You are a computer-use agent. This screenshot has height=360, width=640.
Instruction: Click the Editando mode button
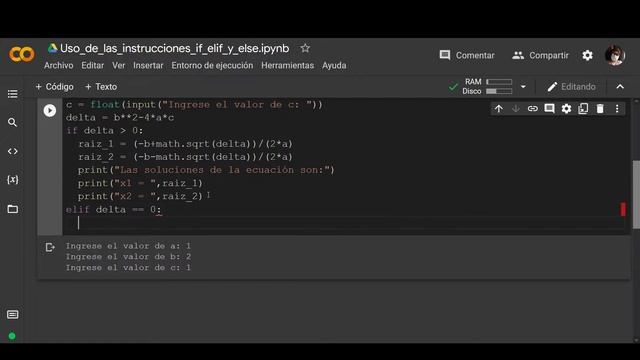571,87
